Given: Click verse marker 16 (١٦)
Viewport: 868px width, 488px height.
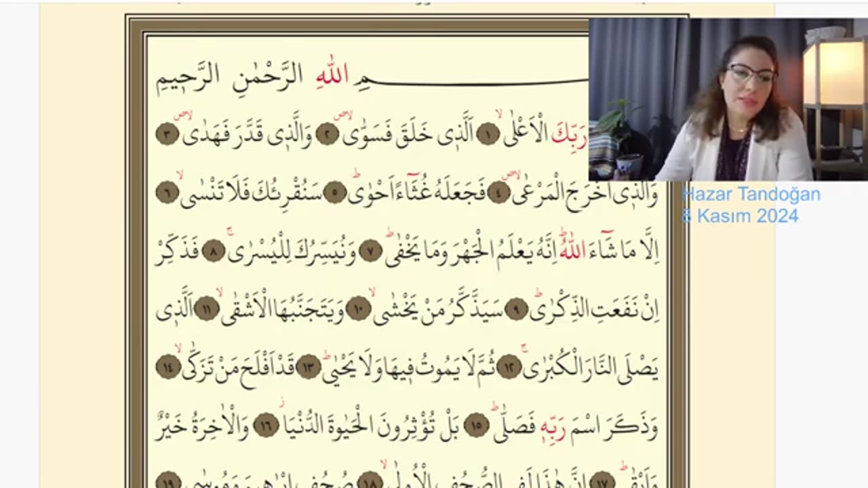Looking at the screenshot, I should click(x=266, y=426).
